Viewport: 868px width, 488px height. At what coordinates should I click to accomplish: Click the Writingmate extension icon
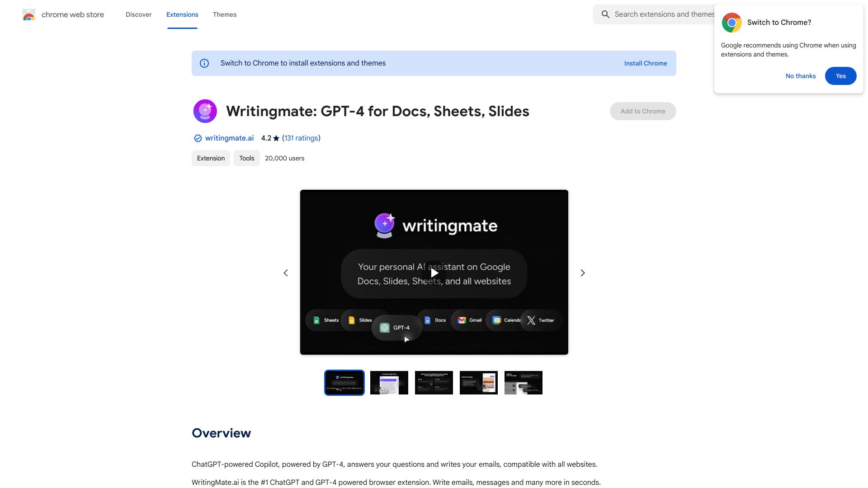204,111
